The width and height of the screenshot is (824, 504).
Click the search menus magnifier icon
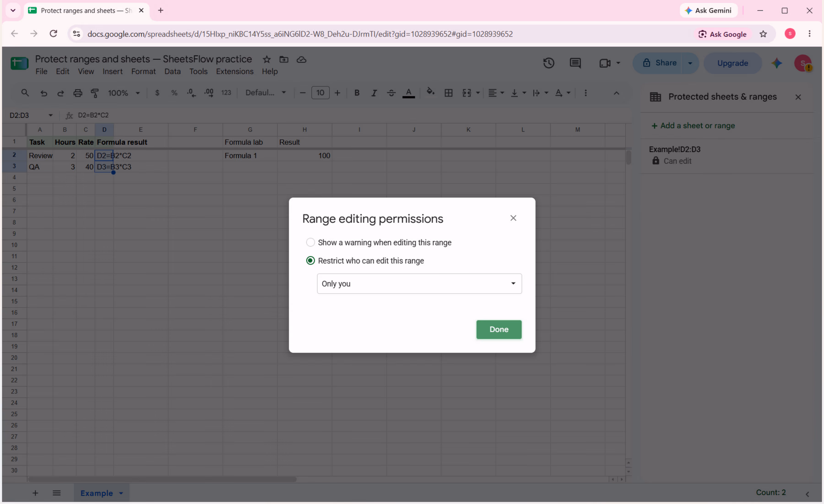[25, 93]
